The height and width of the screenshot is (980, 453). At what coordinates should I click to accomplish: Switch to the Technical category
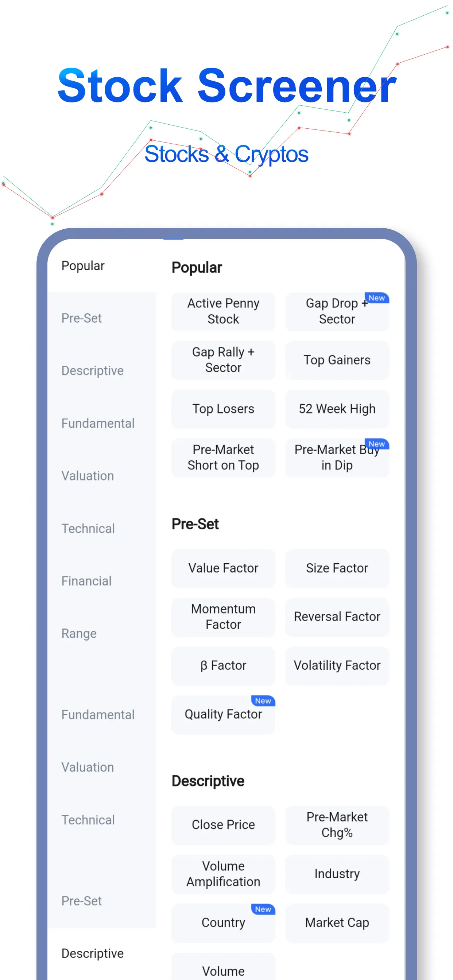tap(88, 528)
